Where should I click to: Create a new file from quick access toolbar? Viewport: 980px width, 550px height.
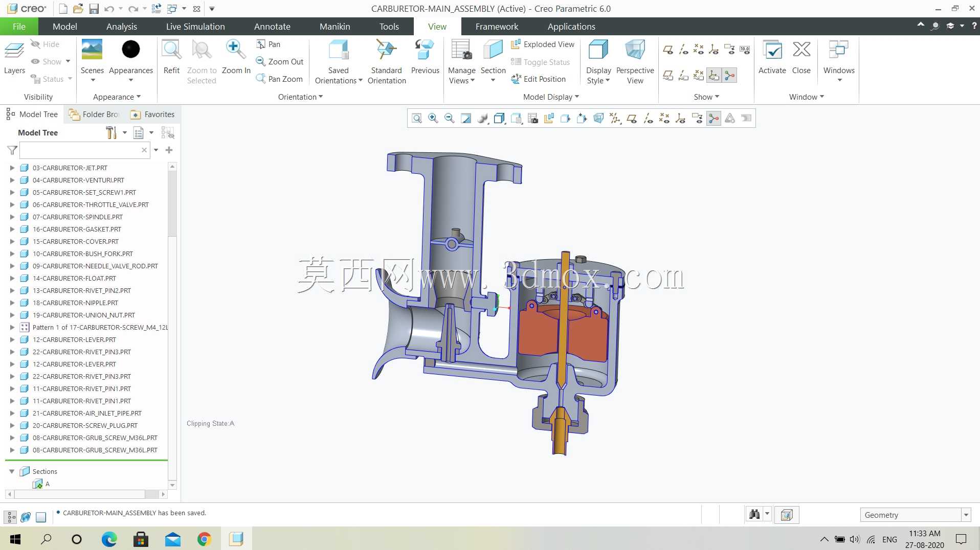click(63, 9)
